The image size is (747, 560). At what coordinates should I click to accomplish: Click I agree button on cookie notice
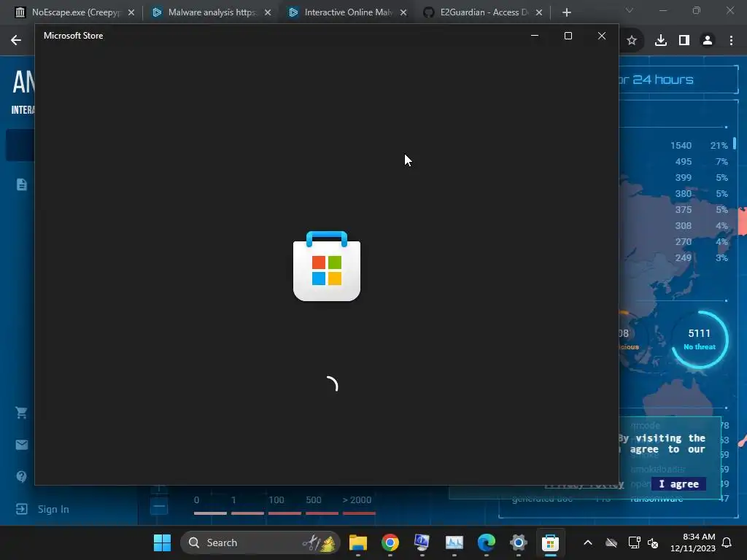679,484
